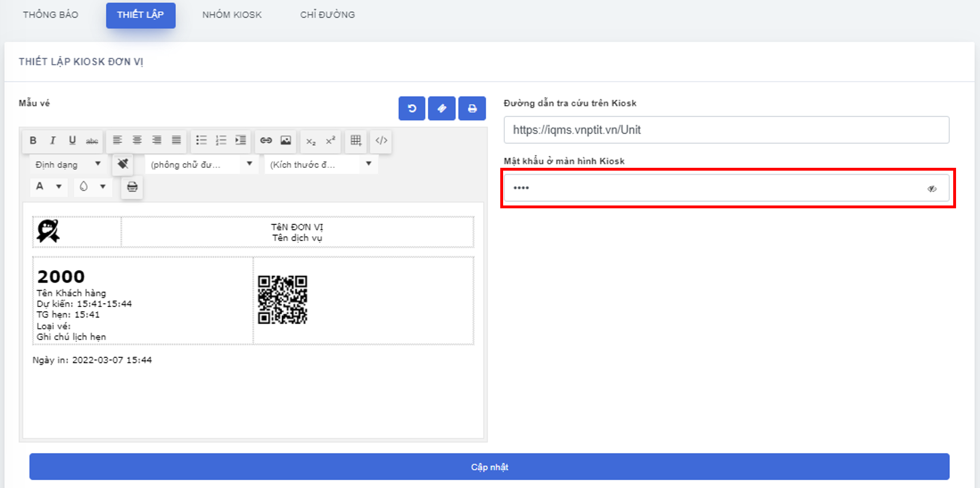
Task: Click the TÊN ĐƠN VỊ header text
Action: 297,227
